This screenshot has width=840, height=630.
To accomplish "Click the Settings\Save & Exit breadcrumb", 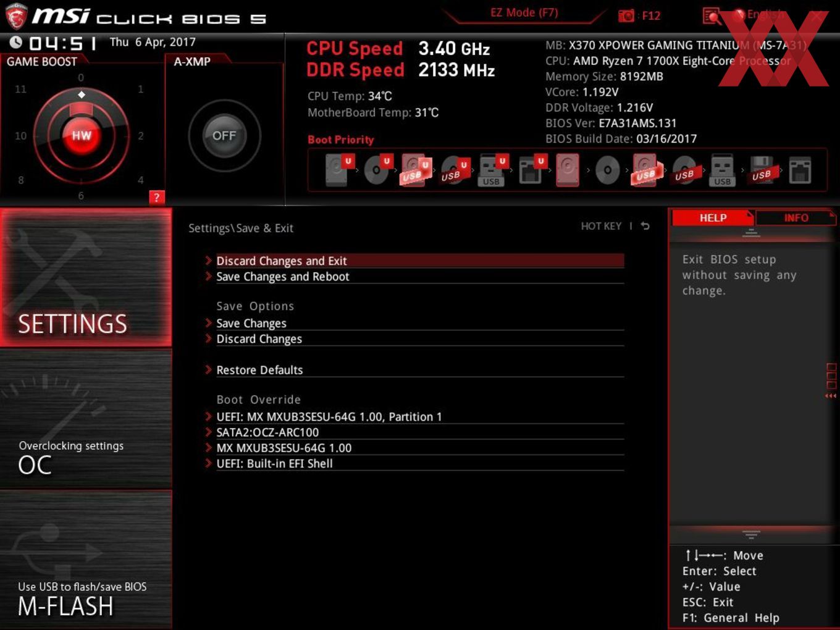I will tap(241, 228).
